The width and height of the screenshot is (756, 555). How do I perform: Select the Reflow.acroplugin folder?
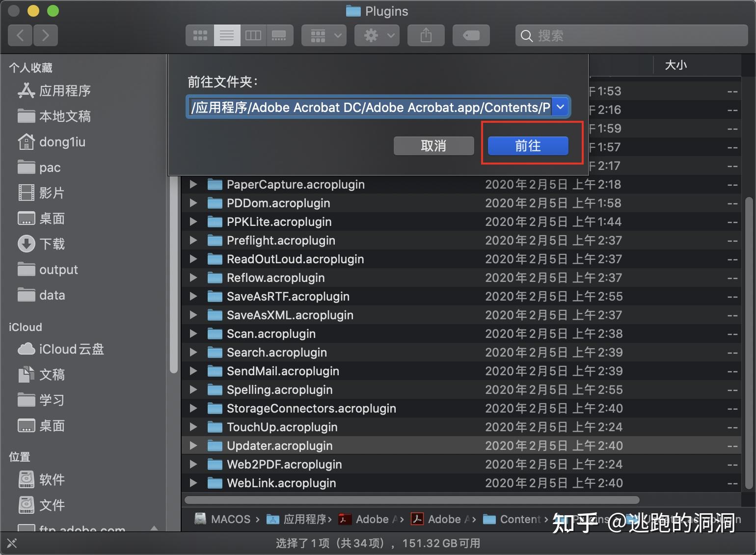pyautogui.click(x=461, y=277)
